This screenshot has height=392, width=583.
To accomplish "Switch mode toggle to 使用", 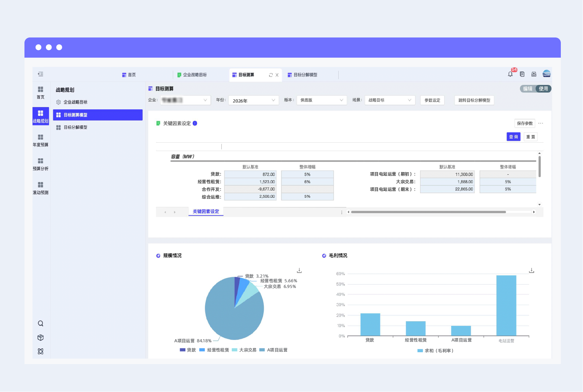I will click(543, 89).
